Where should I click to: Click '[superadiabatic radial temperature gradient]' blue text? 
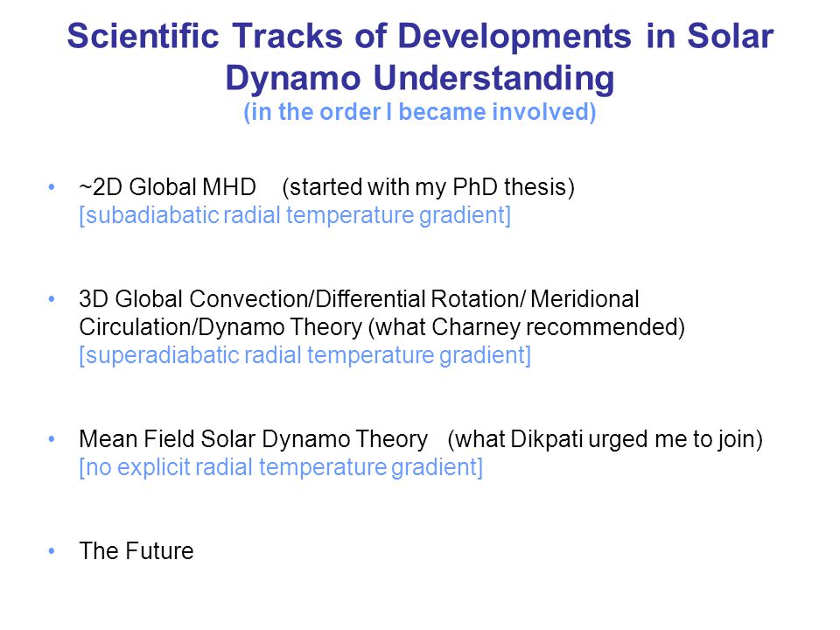tap(304, 355)
